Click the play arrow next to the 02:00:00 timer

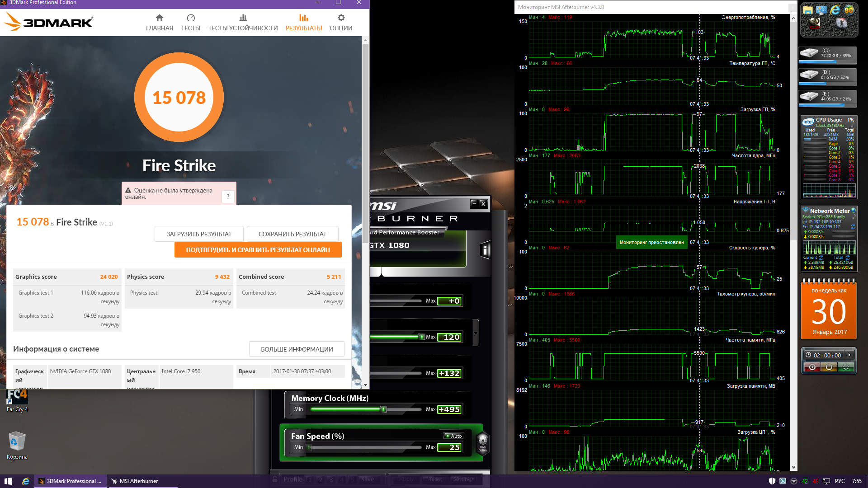tap(849, 355)
